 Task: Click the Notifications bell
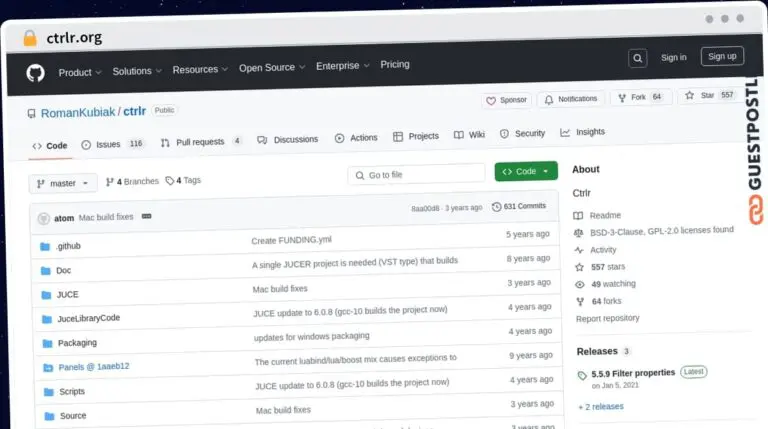[x=571, y=99]
